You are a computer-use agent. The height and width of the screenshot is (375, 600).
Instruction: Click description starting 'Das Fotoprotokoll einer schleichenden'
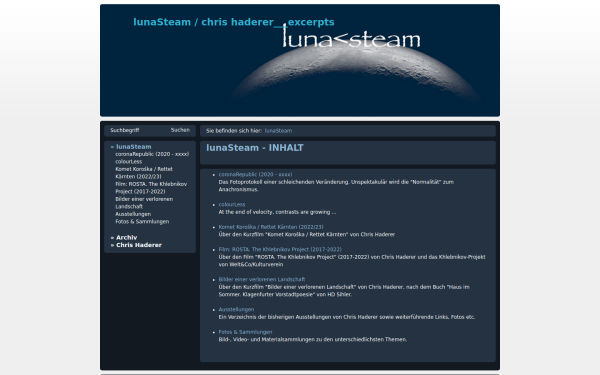point(336,186)
